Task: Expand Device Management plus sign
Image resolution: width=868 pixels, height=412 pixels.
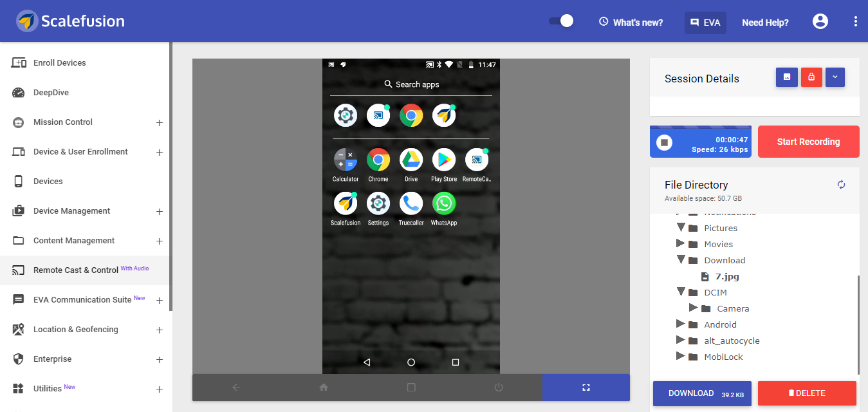Action: (160, 212)
